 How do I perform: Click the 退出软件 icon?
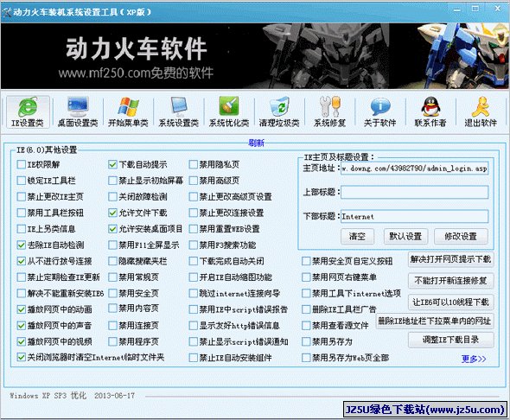click(481, 111)
